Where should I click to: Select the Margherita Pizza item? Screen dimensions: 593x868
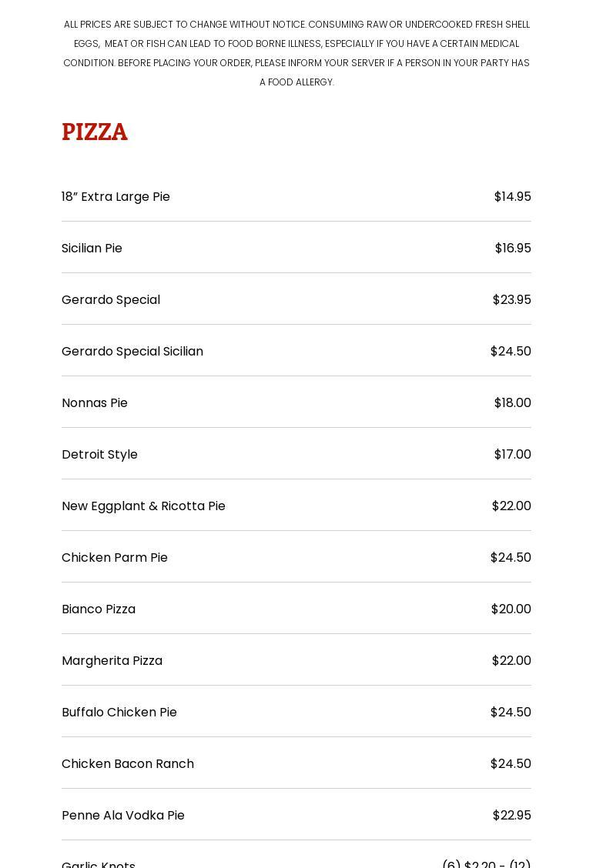112,661
